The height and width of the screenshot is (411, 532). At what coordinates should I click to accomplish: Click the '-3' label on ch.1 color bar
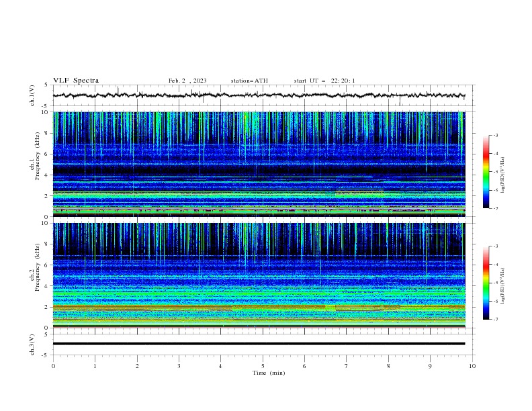point(495,135)
